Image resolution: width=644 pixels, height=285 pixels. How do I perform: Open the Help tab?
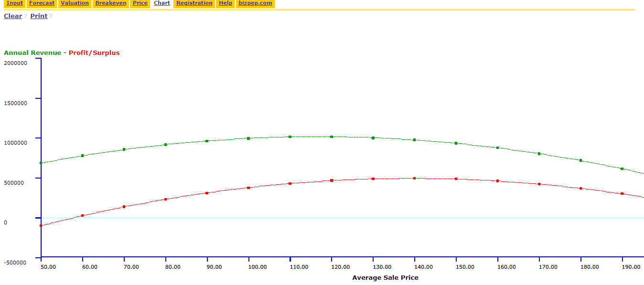(x=225, y=3)
